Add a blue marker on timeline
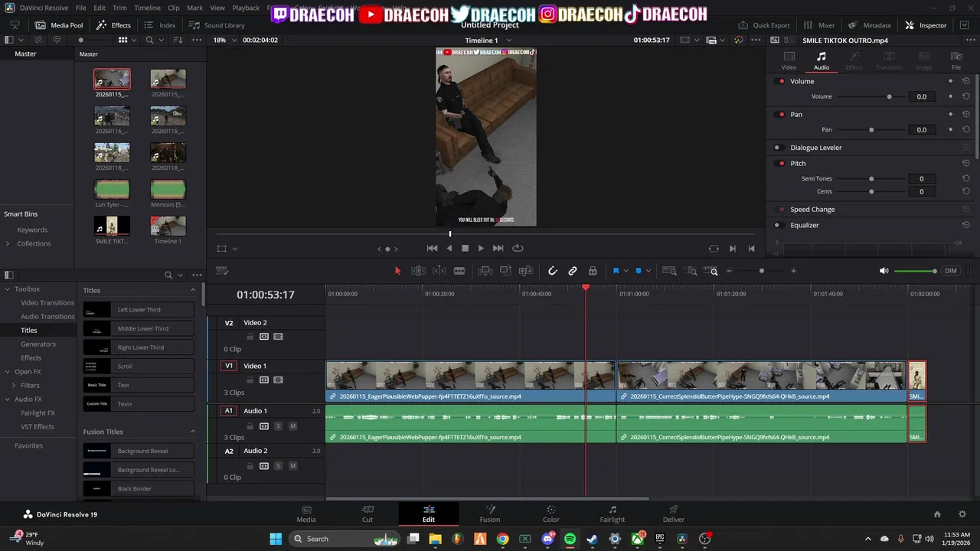980x551 pixels. (x=639, y=271)
